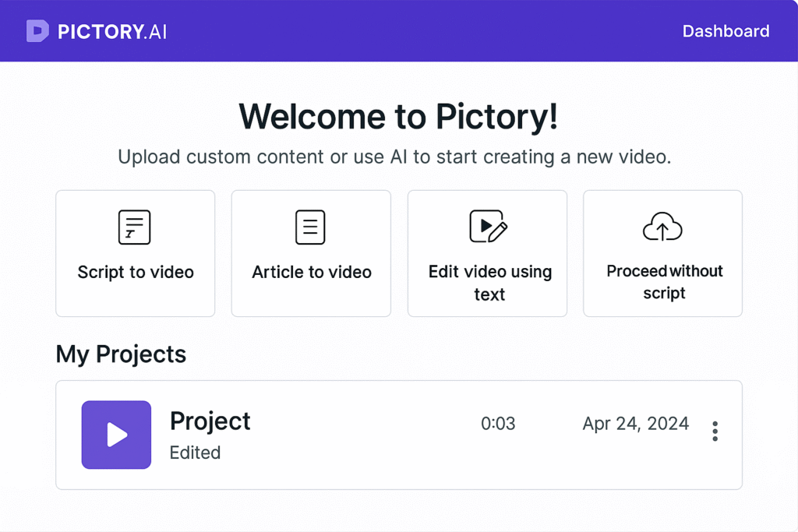The image size is (798, 532).
Task: Click the 0:03 duration text
Action: [x=498, y=423]
